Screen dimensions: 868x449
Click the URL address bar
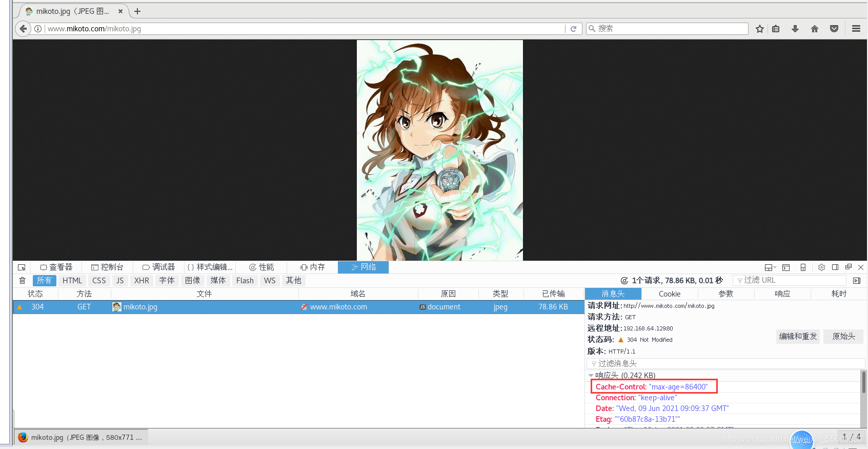point(306,29)
